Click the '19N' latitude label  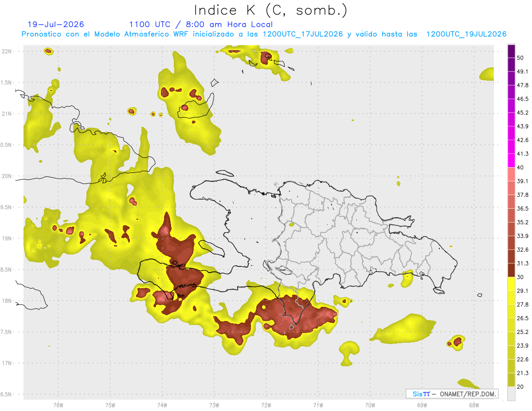6,239
